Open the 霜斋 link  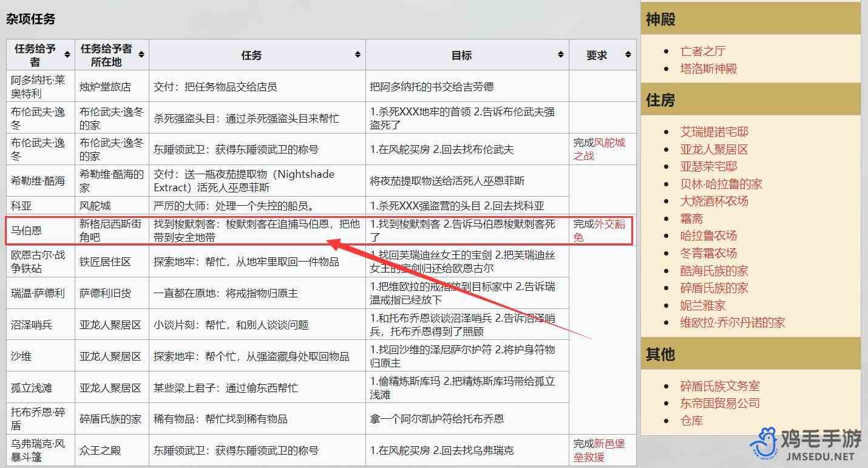pyautogui.click(x=691, y=219)
